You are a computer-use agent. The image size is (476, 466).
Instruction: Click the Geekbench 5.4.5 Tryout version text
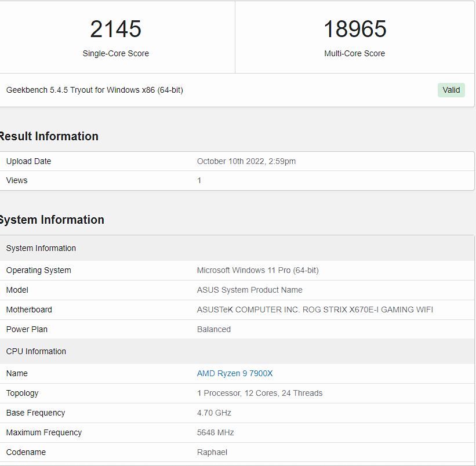[95, 90]
